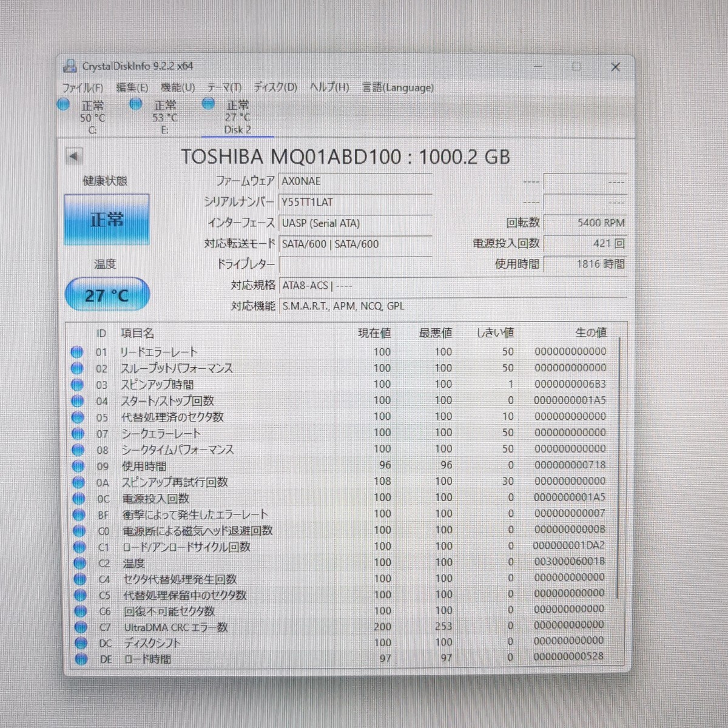The height and width of the screenshot is (728, 728).
Task: Click status circle for attribute C4 セクタ代替処理発生回数
Action: click(x=80, y=579)
